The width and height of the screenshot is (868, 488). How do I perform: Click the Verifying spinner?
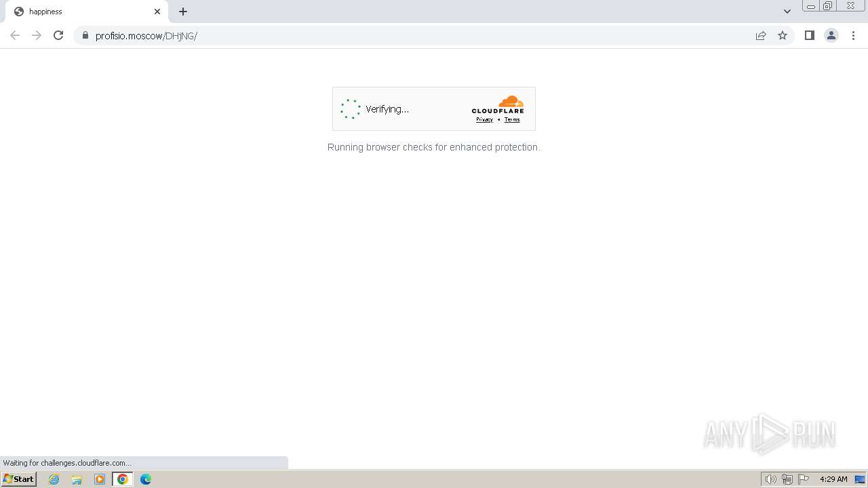pyautogui.click(x=350, y=109)
